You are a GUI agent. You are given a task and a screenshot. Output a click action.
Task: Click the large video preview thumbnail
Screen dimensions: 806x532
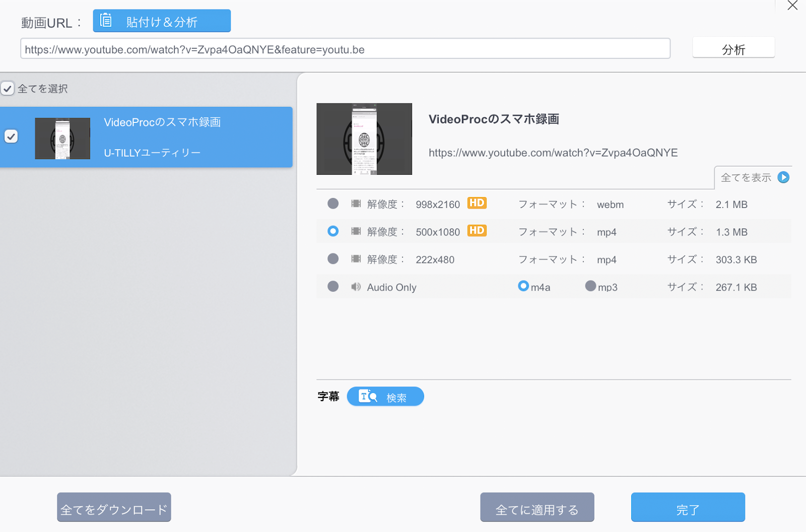[x=364, y=139]
